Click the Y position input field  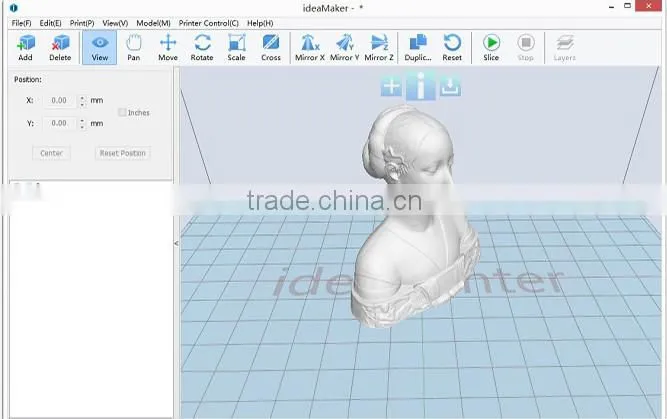click(60, 123)
